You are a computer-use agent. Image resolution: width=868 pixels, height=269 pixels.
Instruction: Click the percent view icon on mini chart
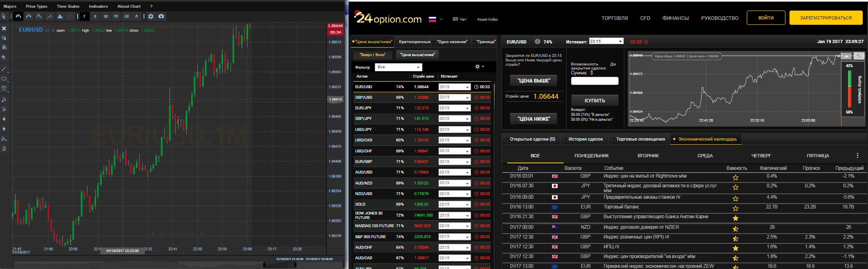point(859,56)
